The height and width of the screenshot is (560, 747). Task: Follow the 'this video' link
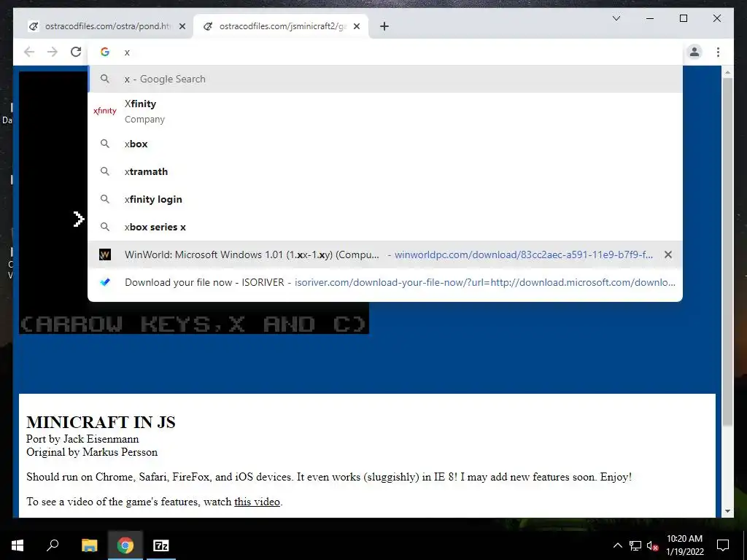[257, 502]
